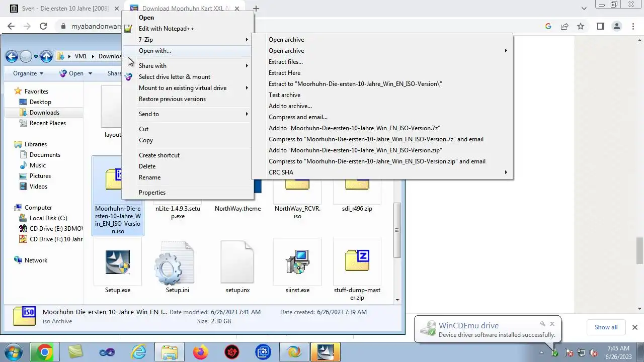Open Chrome from the taskbar
This screenshot has width=644, height=362.
tap(44, 352)
